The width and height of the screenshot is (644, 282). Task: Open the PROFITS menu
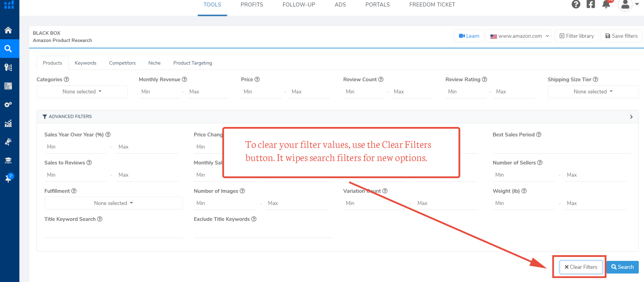(x=252, y=5)
